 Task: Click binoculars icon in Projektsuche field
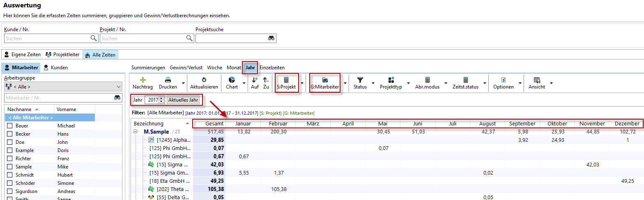point(271,38)
